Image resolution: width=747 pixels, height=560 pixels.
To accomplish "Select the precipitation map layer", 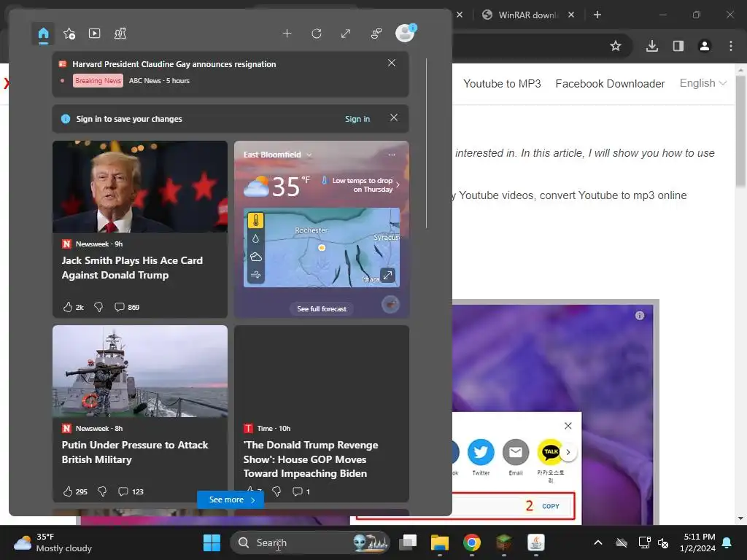I will click(x=256, y=238).
